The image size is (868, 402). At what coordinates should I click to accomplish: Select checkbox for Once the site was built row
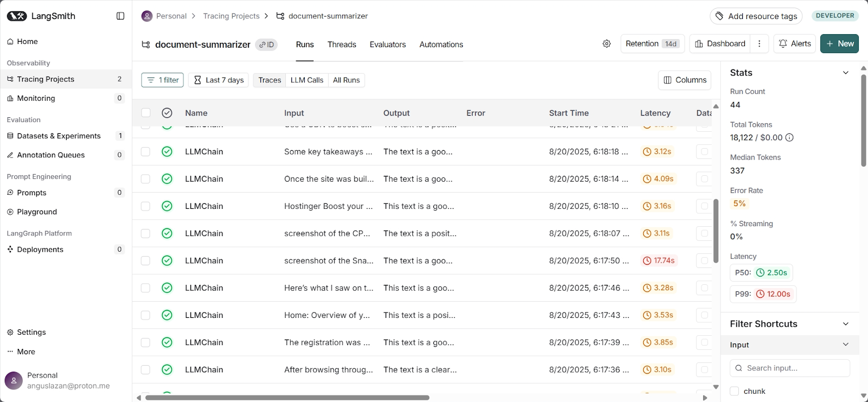145,179
